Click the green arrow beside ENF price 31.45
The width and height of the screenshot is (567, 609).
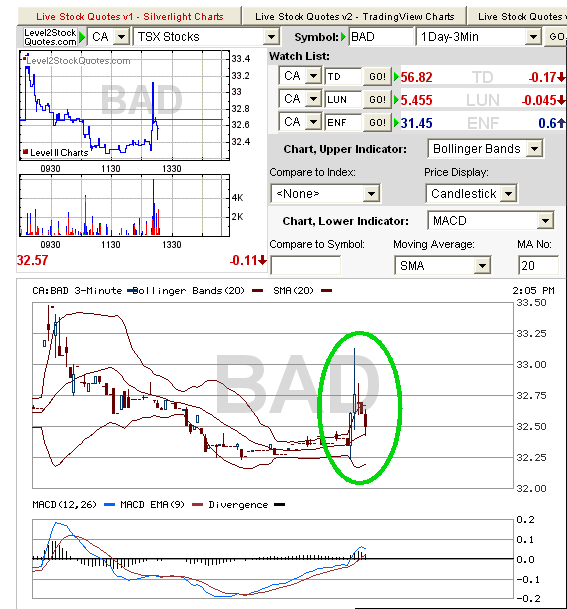click(x=396, y=123)
